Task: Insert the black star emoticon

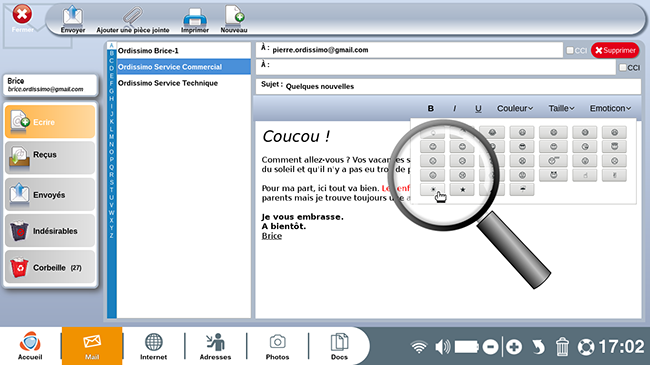Action: coord(462,190)
